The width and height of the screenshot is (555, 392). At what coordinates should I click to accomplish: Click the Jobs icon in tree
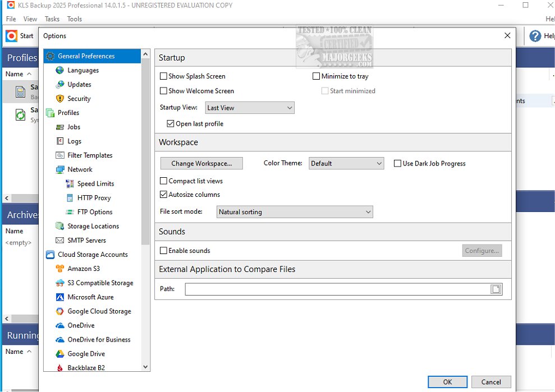coord(60,127)
